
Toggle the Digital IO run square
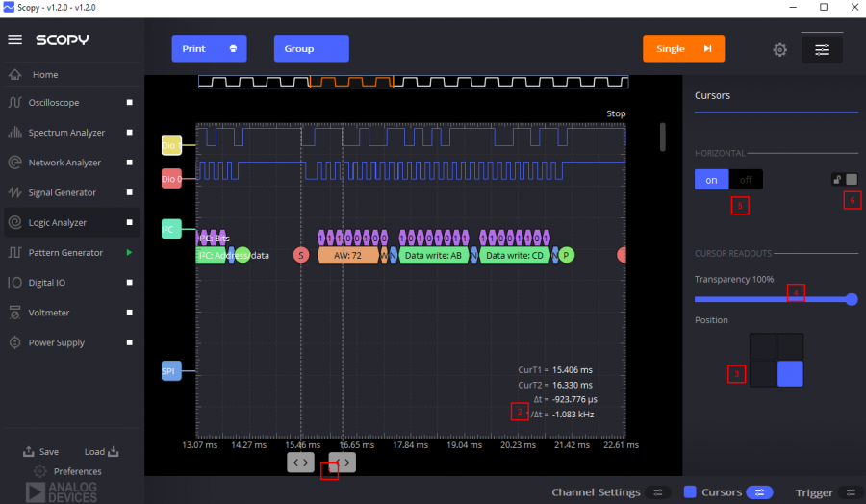click(129, 282)
